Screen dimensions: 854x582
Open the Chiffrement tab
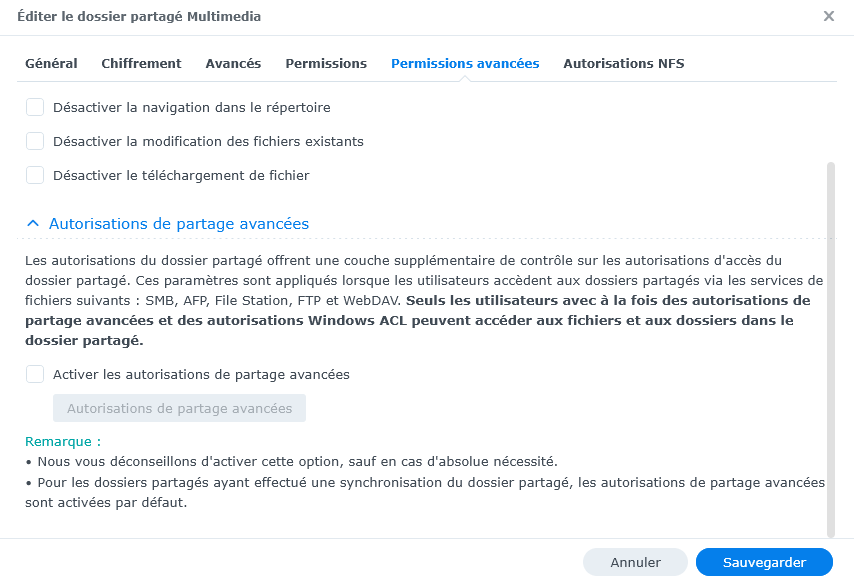click(x=141, y=63)
